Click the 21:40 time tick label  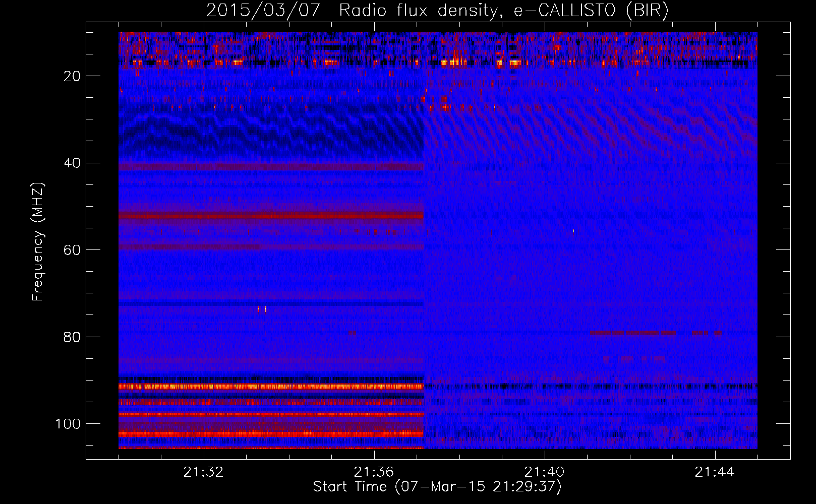pyautogui.click(x=544, y=472)
